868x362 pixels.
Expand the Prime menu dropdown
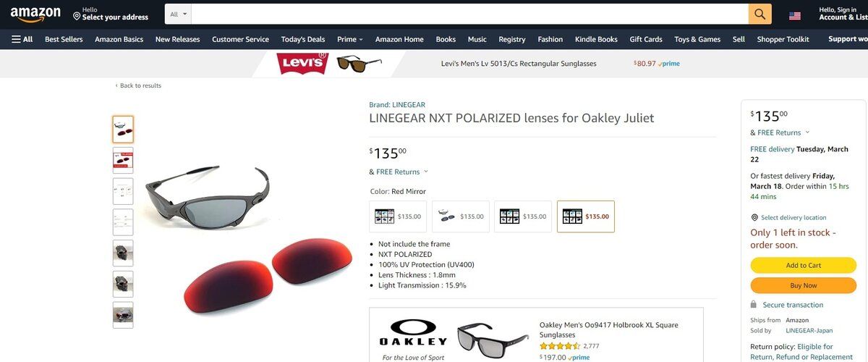coord(350,39)
